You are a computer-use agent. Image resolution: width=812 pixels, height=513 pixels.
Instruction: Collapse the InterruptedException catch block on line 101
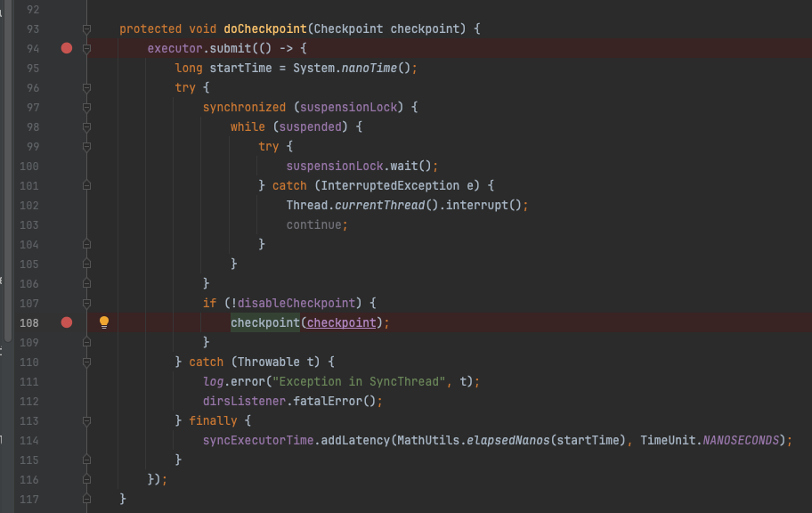(87, 185)
